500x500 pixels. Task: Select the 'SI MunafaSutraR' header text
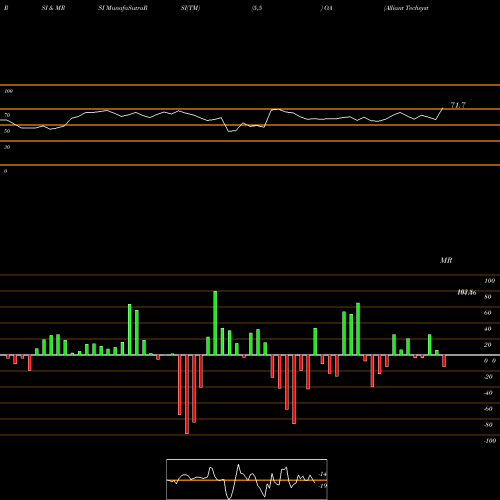pos(123,8)
